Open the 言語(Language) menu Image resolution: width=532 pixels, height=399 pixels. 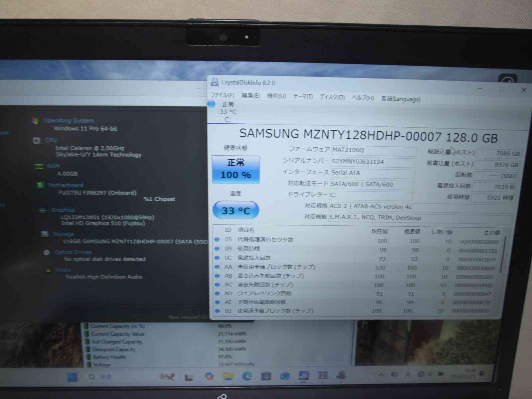400,99
